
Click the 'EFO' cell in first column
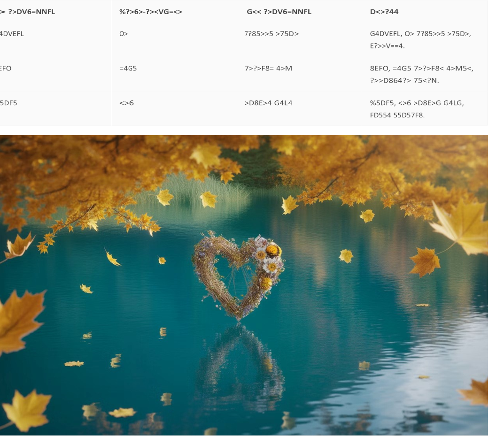coord(6,69)
